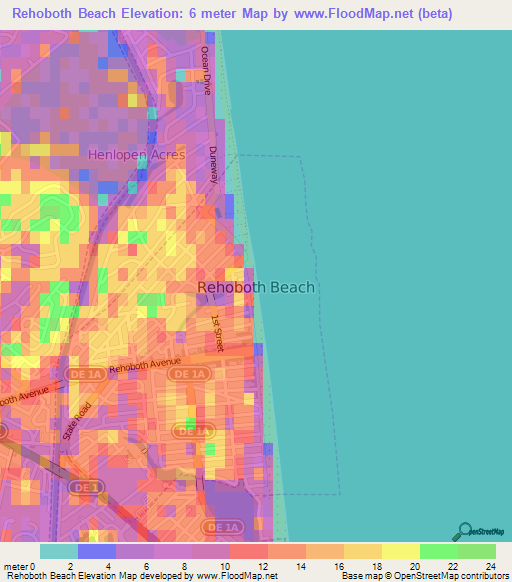Click the 'Henlopen Acres' place label
This screenshot has height=582, width=512.
coord(136,154)
